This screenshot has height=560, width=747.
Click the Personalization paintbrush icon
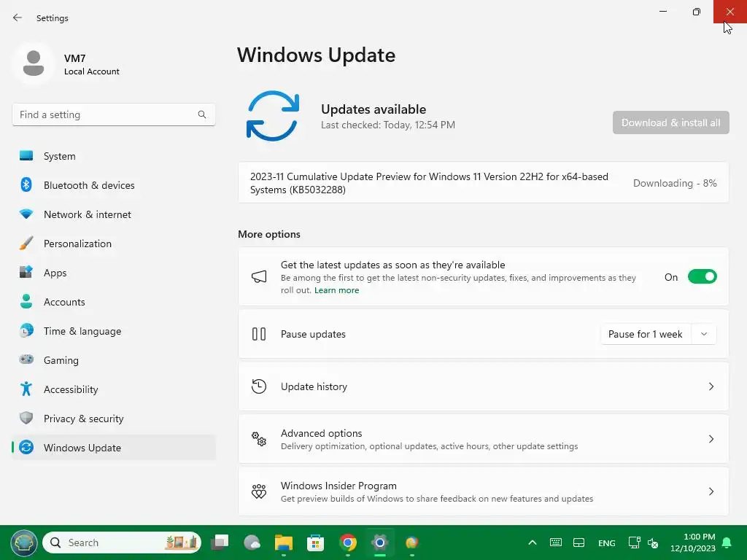(26, 244)
